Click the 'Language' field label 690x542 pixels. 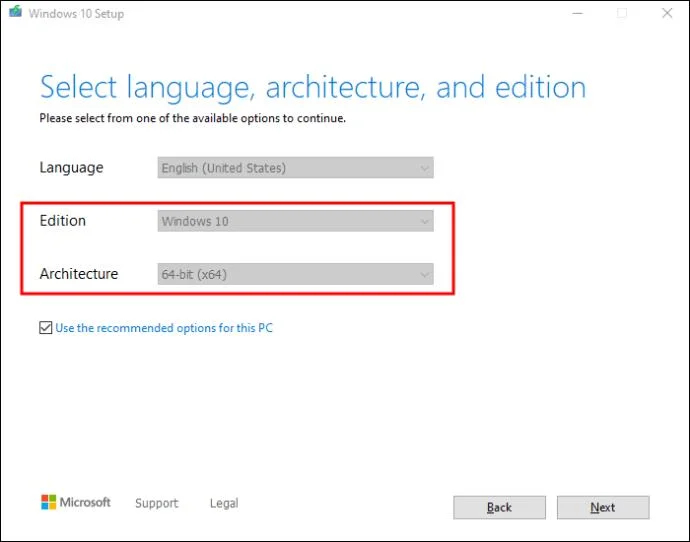[71, 168]
